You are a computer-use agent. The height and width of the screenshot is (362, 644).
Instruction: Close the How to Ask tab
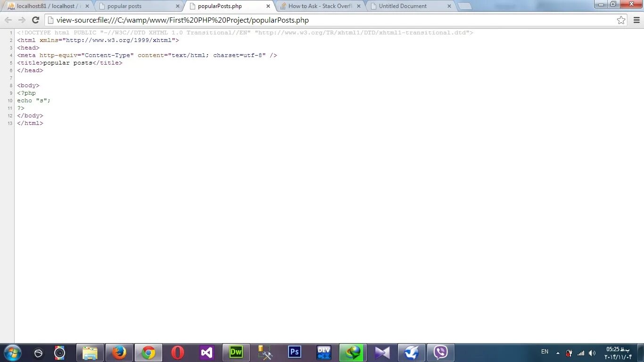(x=359, y=6)
